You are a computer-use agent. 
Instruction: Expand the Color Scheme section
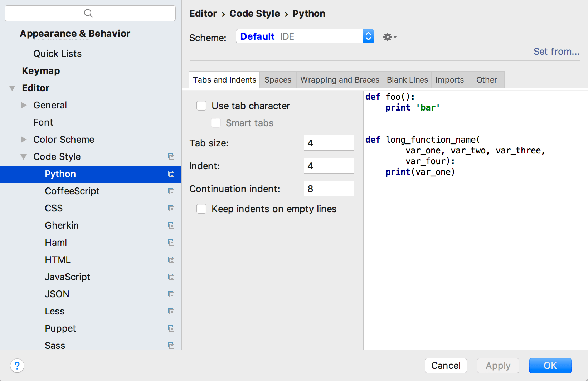point(24,140)
